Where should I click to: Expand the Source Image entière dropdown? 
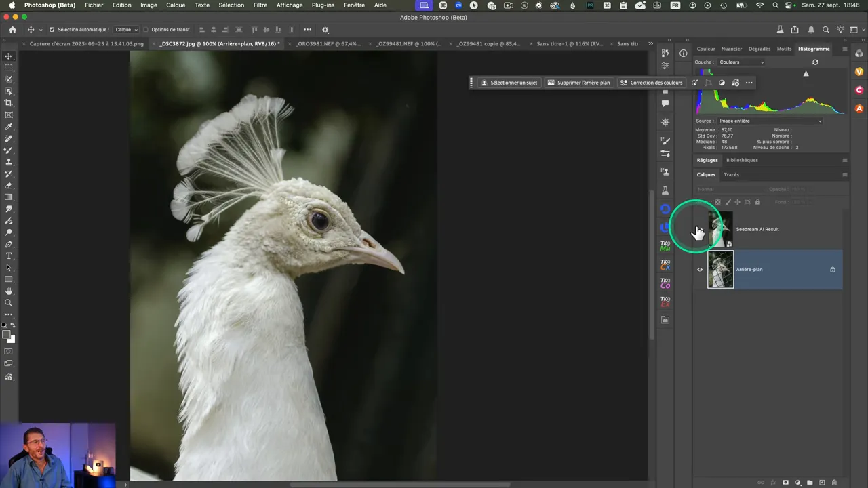(x=770, y=121)
